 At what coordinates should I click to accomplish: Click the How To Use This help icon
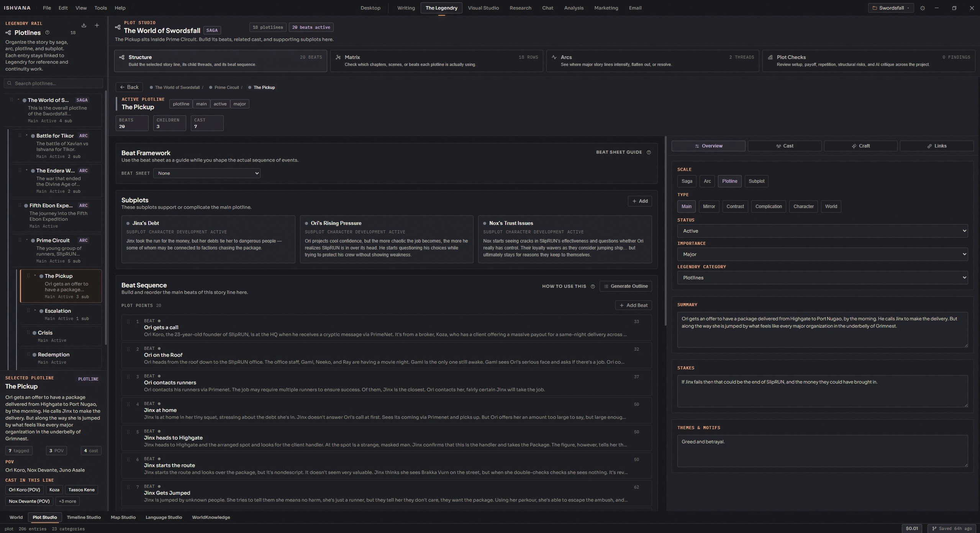click(593, 286)
